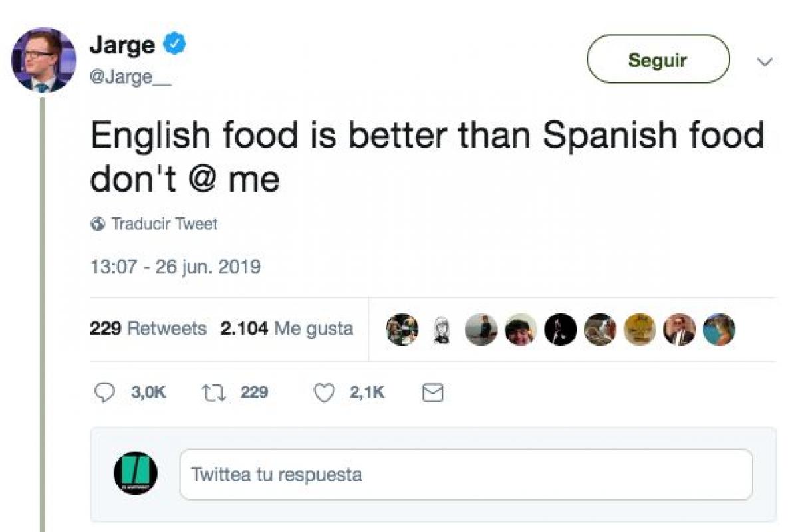The height and width of the screenshot is (532, 798).
Task: Open the 229 Retweets list
Action: tap(148, 329)
